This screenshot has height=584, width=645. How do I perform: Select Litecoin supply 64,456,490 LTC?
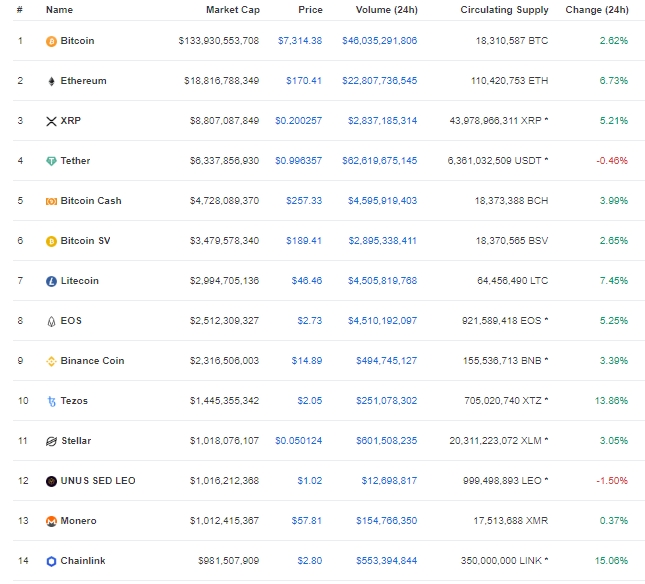(x=513, y=280)
